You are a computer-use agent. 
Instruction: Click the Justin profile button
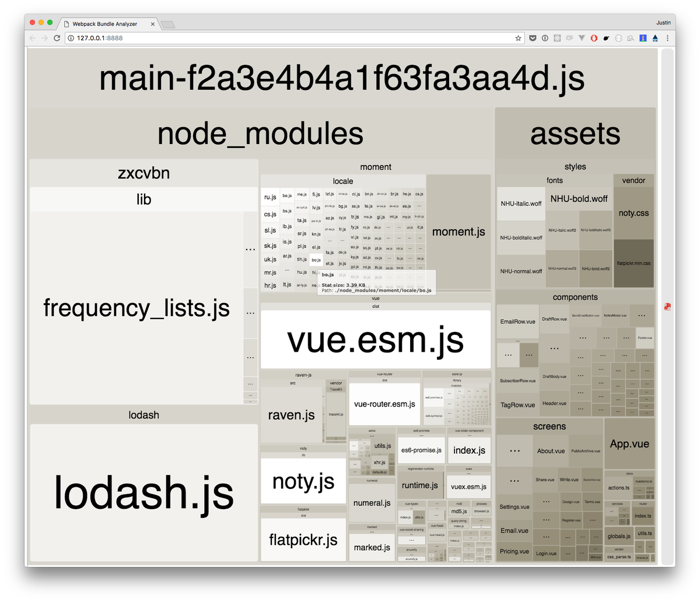(663, 23)
